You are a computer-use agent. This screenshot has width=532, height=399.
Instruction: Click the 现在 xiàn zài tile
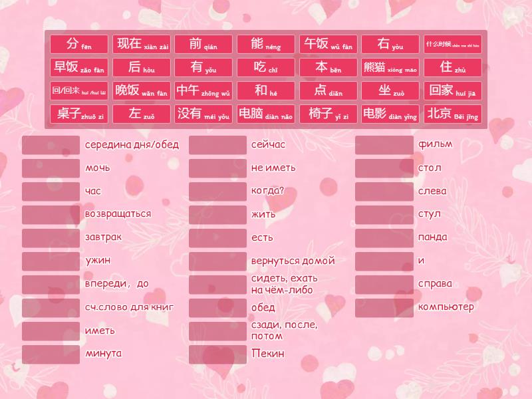click(142, 45)
